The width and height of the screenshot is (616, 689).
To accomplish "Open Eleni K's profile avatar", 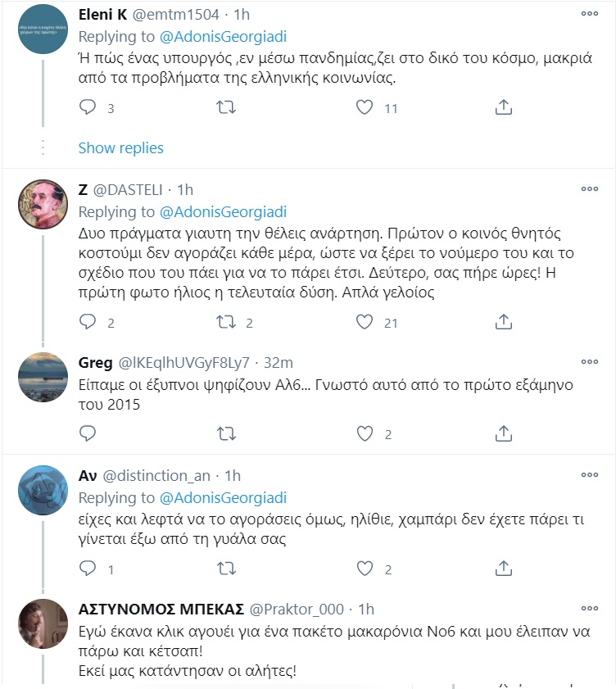I will [43, 30].
